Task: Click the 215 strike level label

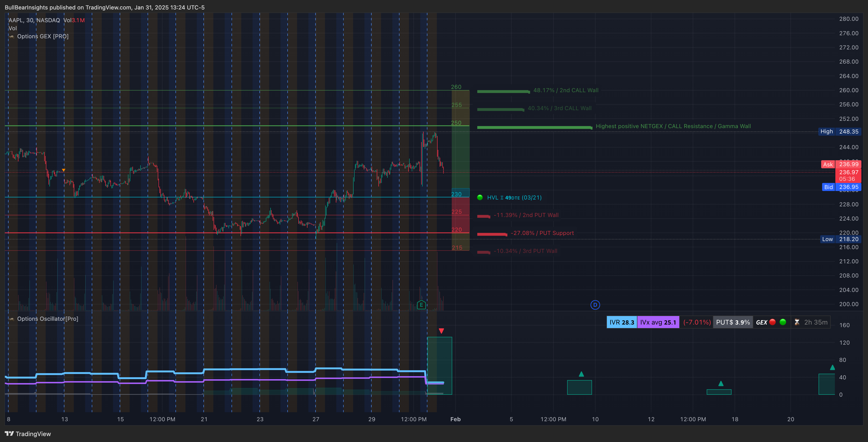Action: point(457,248)
